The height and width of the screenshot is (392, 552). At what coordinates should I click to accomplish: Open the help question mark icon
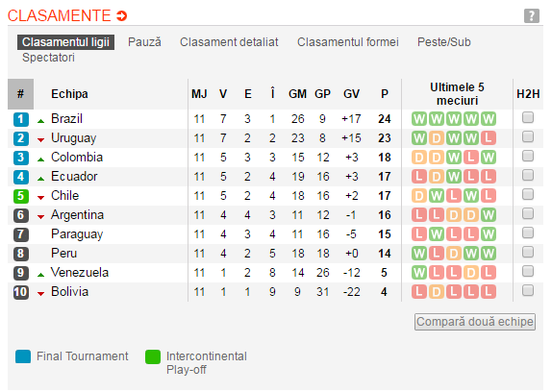pos(532,15)
